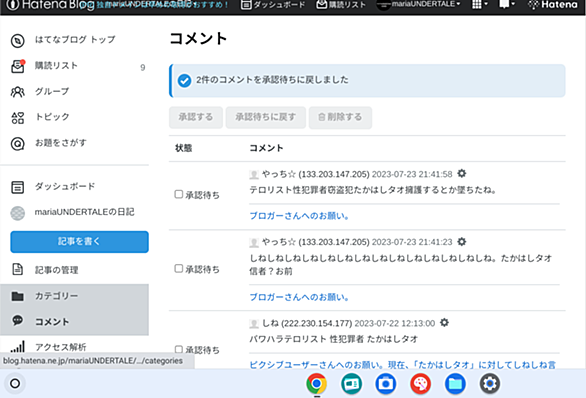The width and height of the screenshot is (586, 398).
Task: Click the コメント column header
Action: pos(266,148)
